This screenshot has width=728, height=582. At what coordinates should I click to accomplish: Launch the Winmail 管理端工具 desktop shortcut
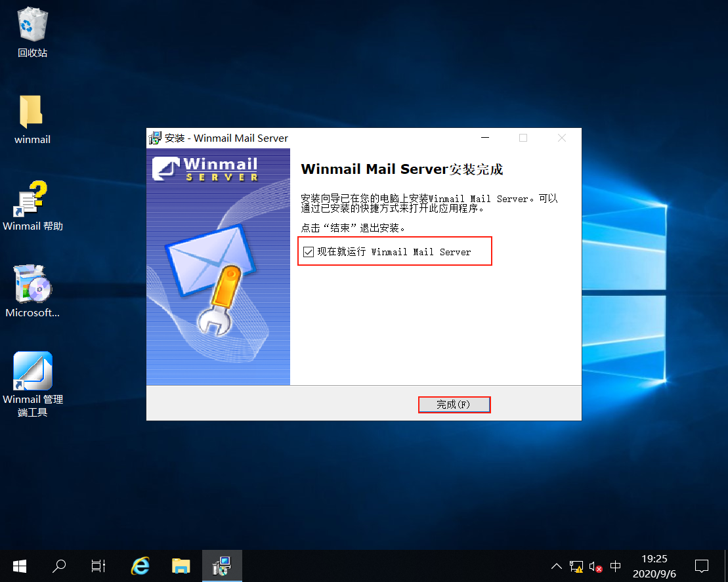click(x=32, y=369)
